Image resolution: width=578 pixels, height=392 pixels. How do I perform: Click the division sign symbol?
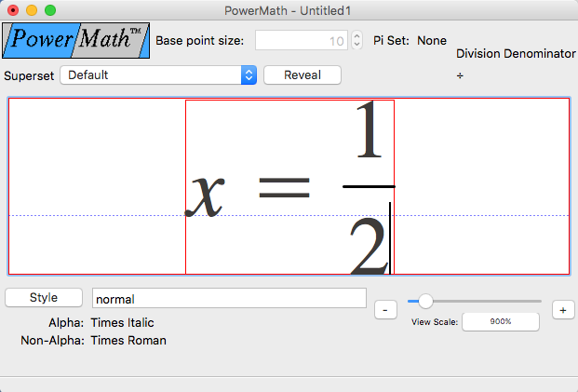tap(460, 75)
